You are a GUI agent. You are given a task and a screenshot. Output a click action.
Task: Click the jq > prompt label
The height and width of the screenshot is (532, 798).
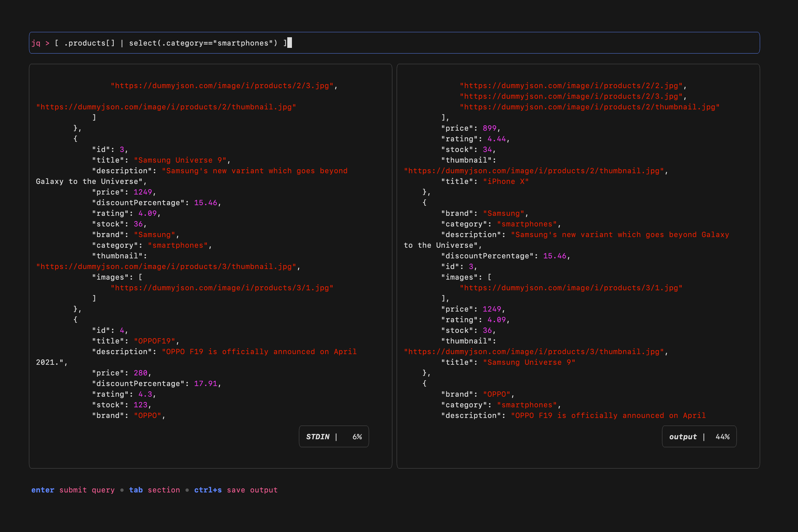tap(40, 43)
